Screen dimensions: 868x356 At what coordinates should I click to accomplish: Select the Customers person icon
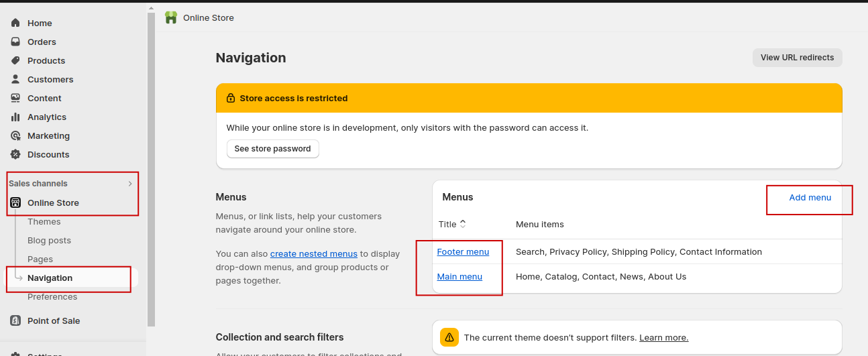coord(15,79)
